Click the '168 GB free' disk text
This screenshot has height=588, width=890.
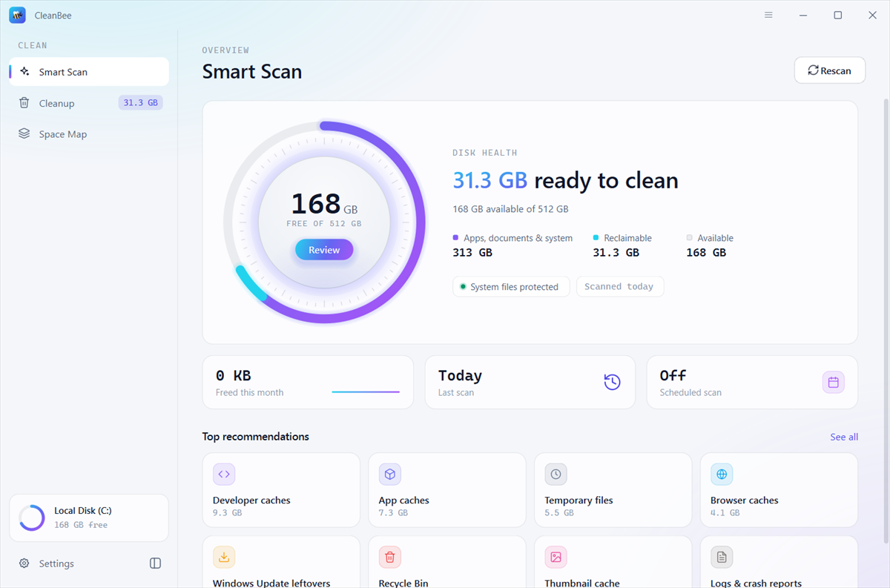coord(81,525)
